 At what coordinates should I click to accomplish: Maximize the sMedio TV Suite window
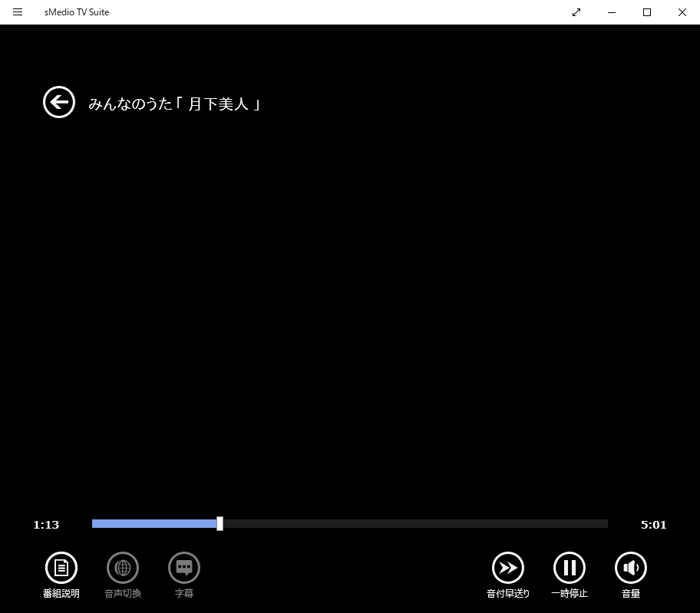click(647, 12)
